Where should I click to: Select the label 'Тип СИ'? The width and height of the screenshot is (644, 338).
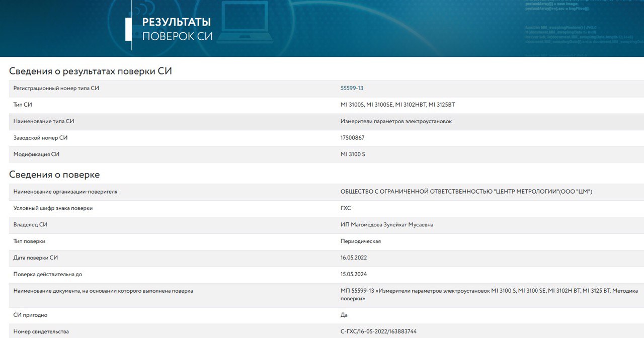[23, 105]
